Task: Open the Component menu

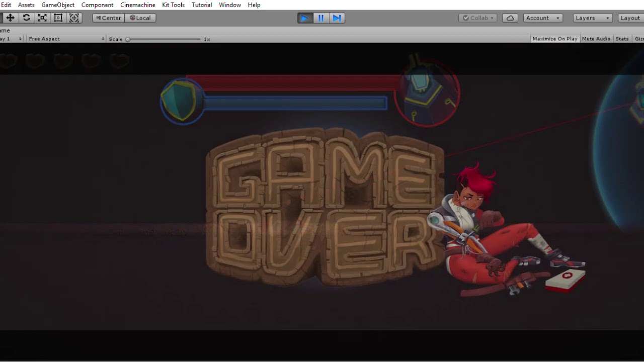Action: point(97,5)
